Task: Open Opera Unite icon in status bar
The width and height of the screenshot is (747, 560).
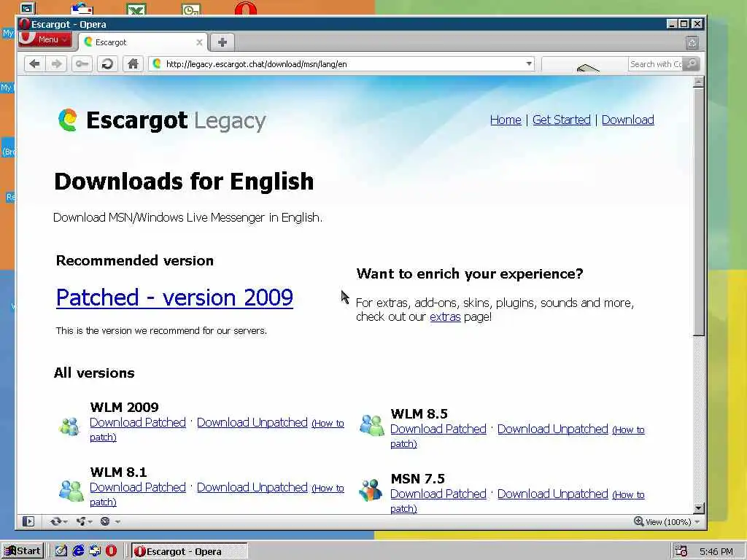Action: click(81, 521)
